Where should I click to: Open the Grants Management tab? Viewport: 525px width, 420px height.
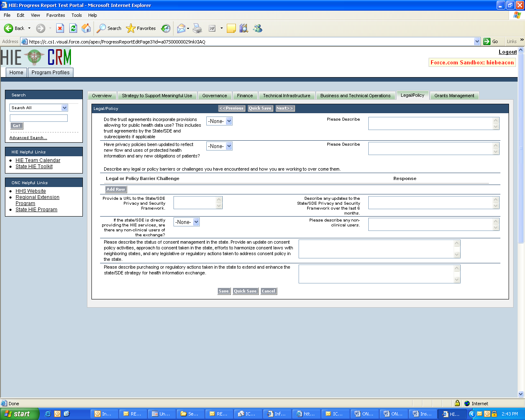(x=454, y=96)
